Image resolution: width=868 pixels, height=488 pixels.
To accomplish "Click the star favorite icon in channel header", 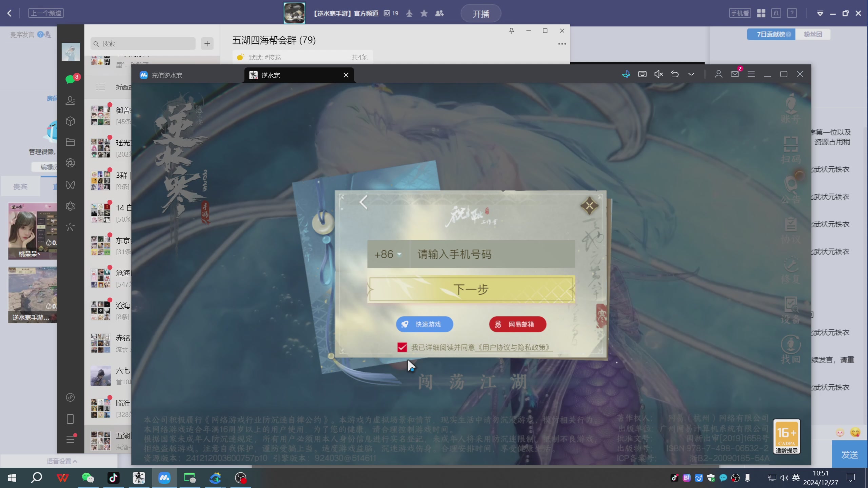I will click(x=424, y=13).
